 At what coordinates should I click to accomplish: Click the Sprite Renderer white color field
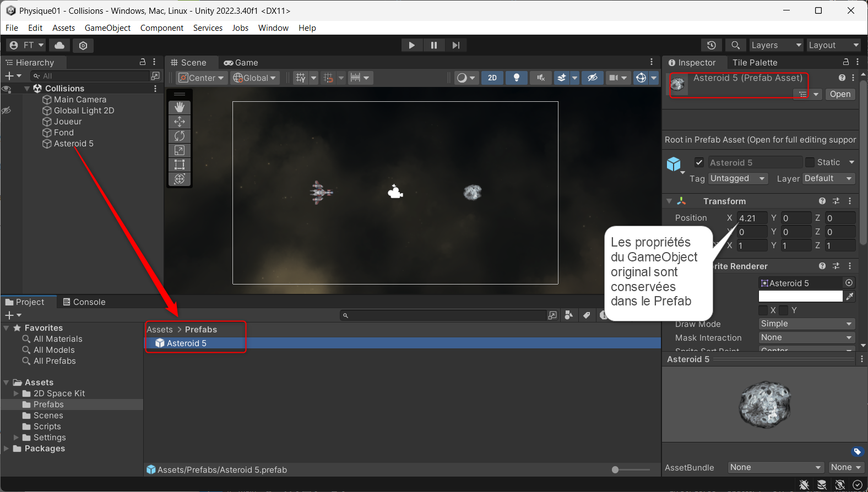pyautogui.click(x=800, y=297)
